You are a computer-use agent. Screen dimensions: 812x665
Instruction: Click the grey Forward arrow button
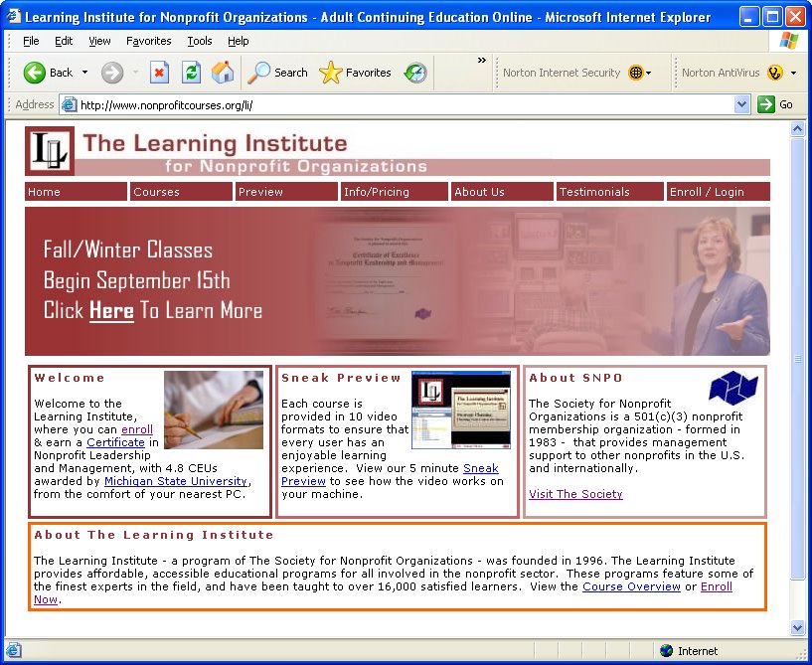[112, 73]
